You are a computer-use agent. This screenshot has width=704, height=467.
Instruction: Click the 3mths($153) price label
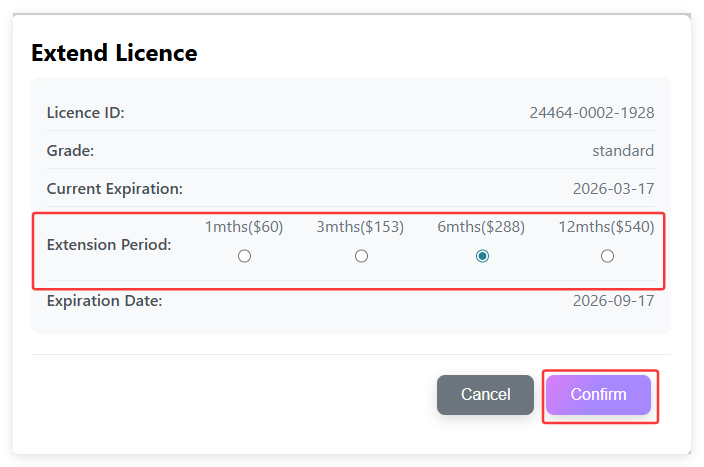coord(360,227)
